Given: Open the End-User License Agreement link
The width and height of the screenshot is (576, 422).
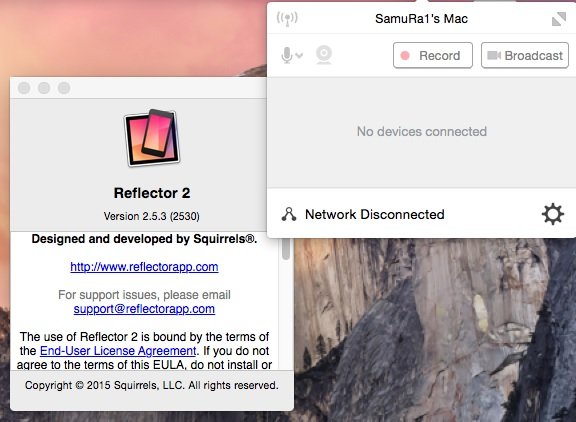Looking at the screenshot, I should (x=118, y=351).
